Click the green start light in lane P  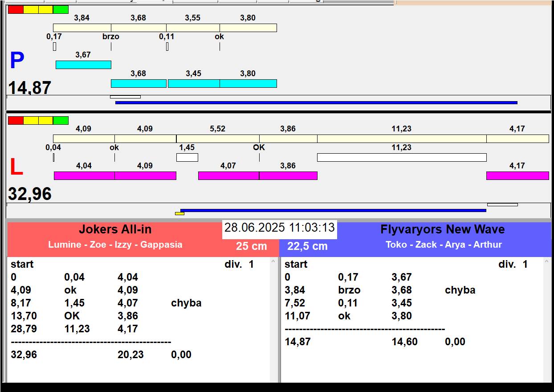tap(61, 9)
